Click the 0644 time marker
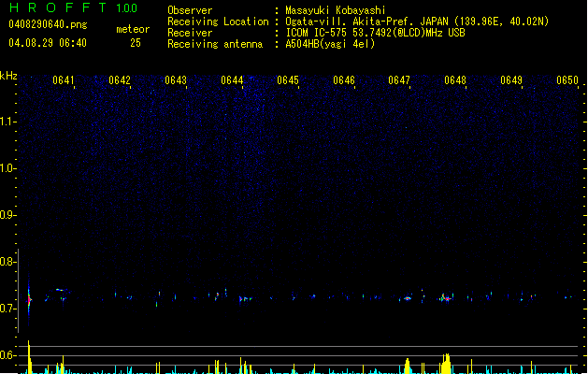The image size is (588, 374). point(232,80)
